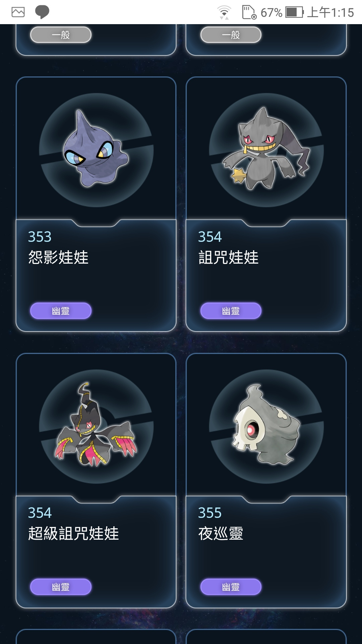Tap the right 一般 type tag
Image resolution: width=362 pixels, height=644 pixels.
click(231, 35)
